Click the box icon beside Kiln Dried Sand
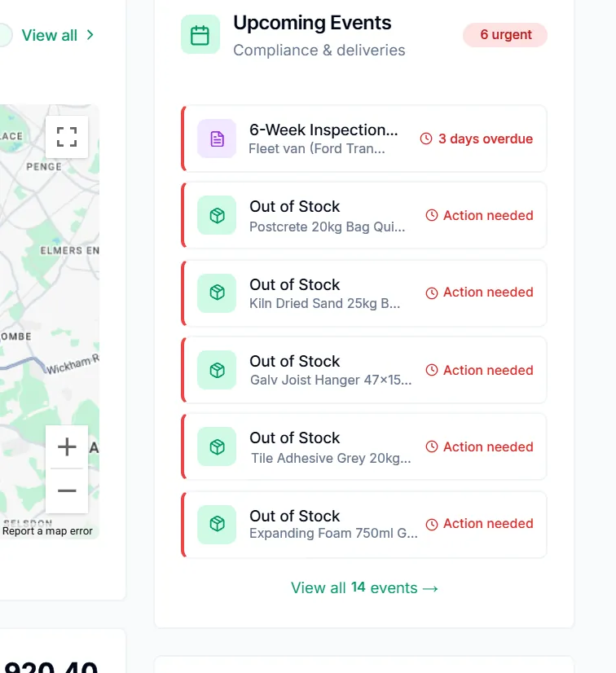 tap(217, 293)
